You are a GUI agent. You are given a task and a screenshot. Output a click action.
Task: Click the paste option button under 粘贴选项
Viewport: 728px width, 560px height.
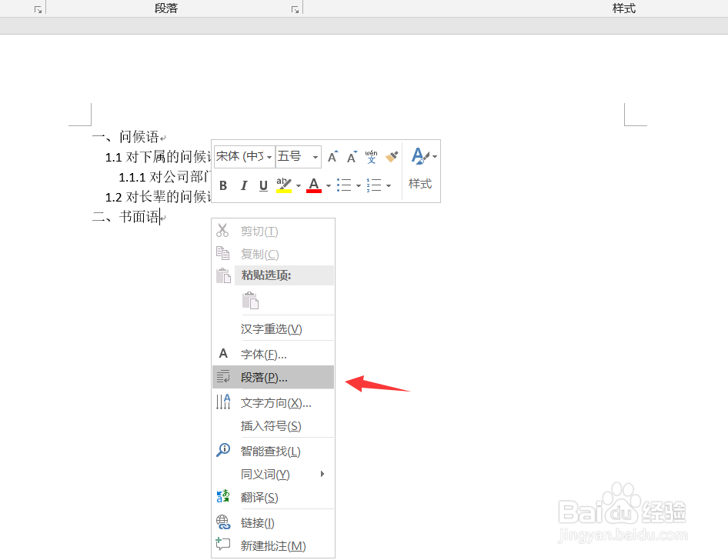[250, 300]
